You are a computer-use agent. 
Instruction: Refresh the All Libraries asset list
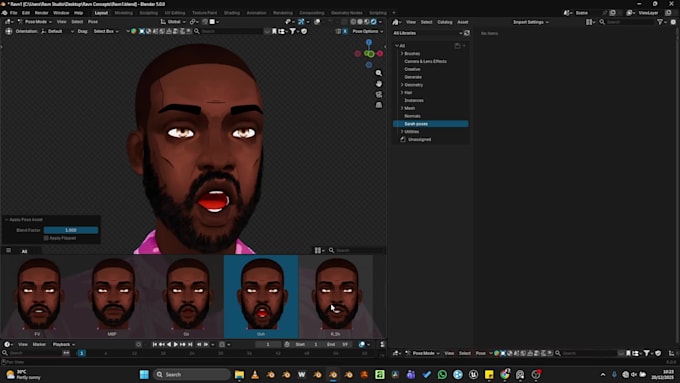tap(467, 33)
